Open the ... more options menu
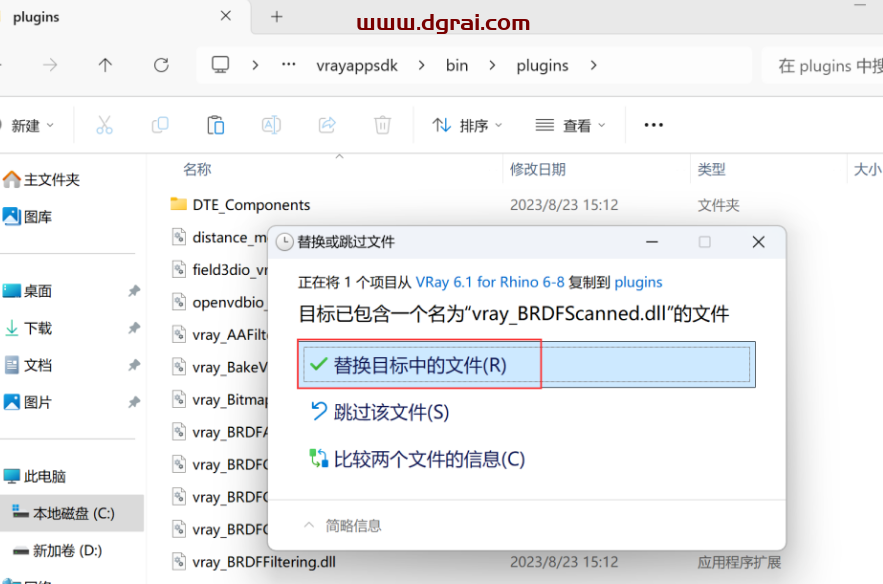This screenshot has width=883, height=584. click(653, 124)
